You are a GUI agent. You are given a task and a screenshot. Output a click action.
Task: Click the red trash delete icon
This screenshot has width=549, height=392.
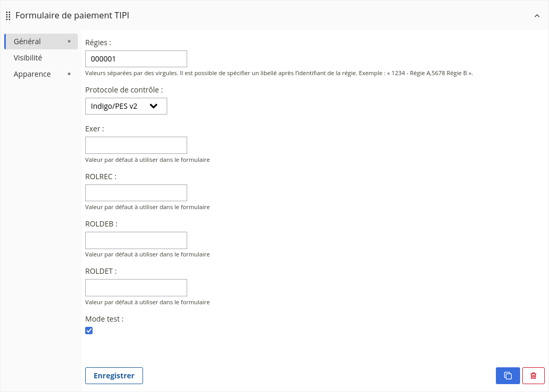pos(533,376)
